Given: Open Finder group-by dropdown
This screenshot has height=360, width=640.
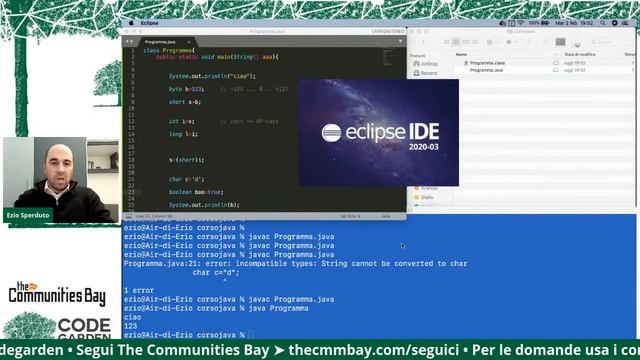Looking at the screenshot, I should tap(492, 42).
